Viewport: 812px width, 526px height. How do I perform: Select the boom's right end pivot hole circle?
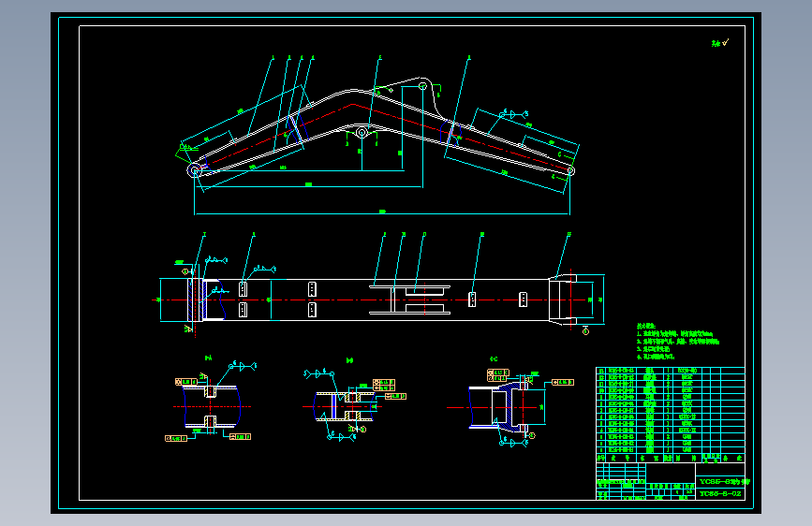pos(570,170)
